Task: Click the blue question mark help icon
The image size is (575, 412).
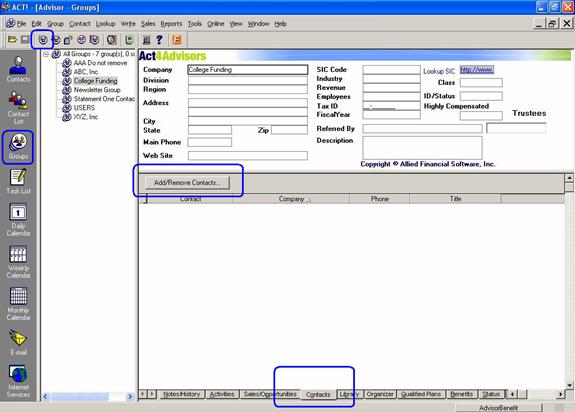Action: point(159,40)
